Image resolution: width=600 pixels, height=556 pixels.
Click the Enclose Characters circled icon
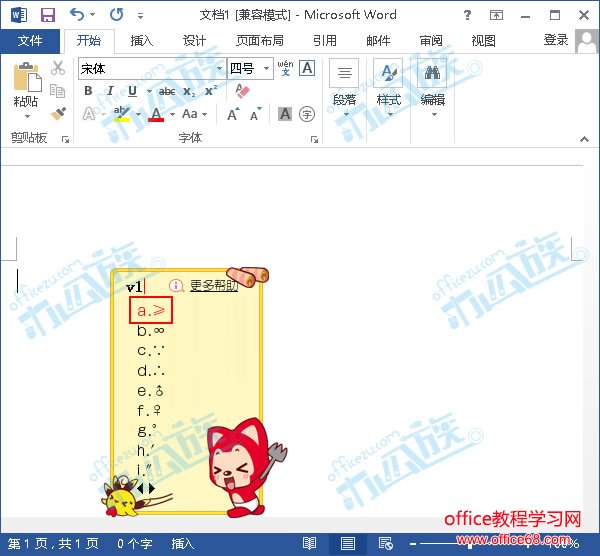pos(307,114)
